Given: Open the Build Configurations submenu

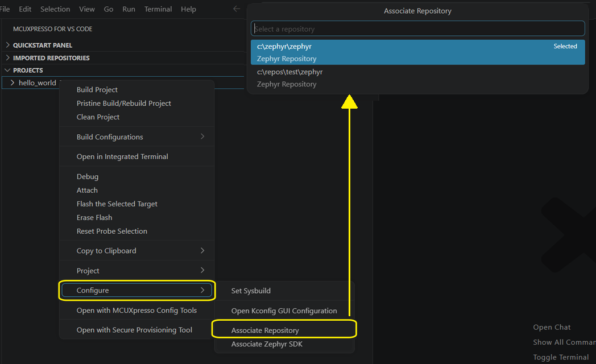Looking at the screenshot, I should [x=137, y=137].
